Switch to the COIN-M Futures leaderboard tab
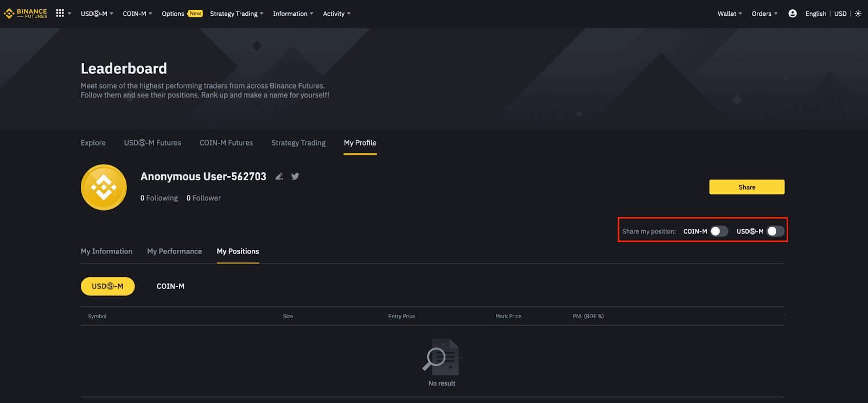 (x=226, y=143)
